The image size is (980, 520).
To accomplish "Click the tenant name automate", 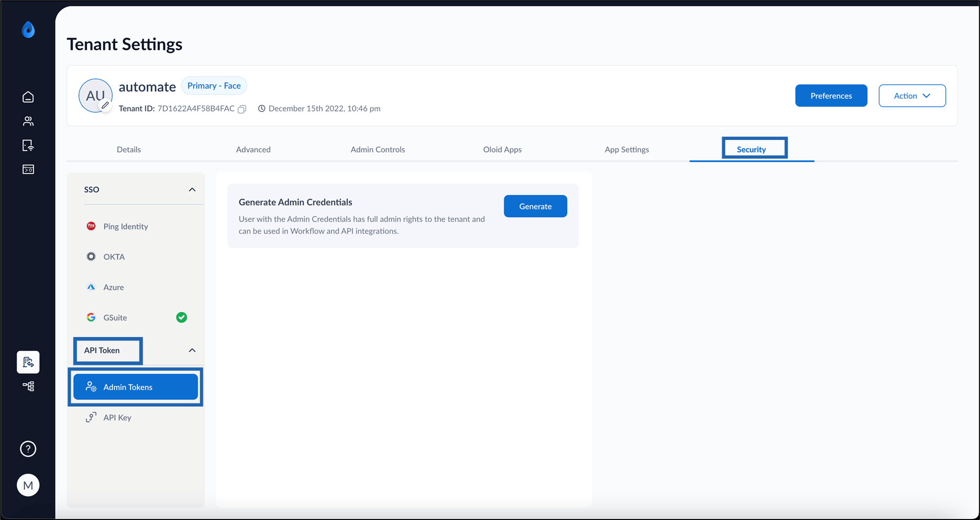I will tap(147, 87).
